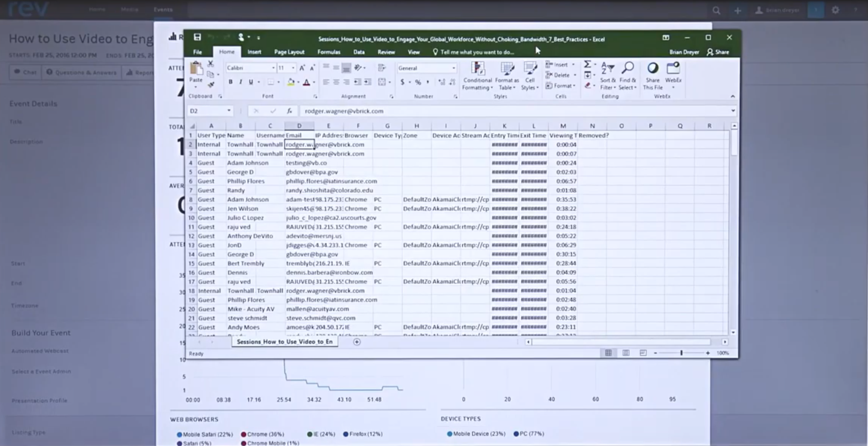Toggle italic formatting
Image resolution: width=868 pixels, height=446 pixels.
pos(240,82)
